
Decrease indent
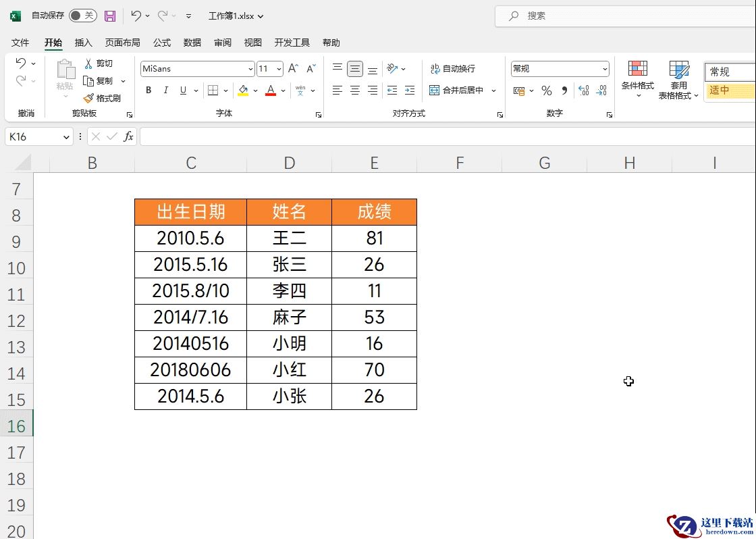[392, 91]
